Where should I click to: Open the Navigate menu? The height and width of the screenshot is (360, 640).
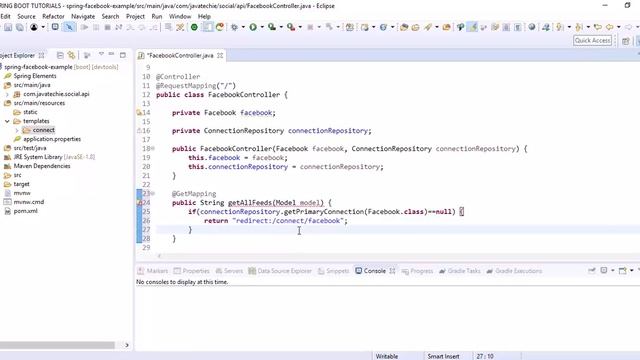(x=83, y=16)
